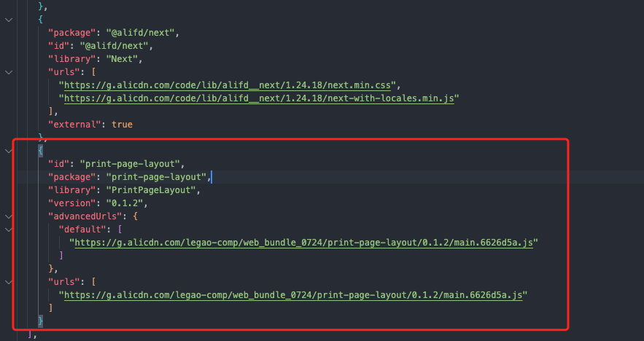Place cursor on "external" key
This screenshot has width=644, height=341.
74,125
